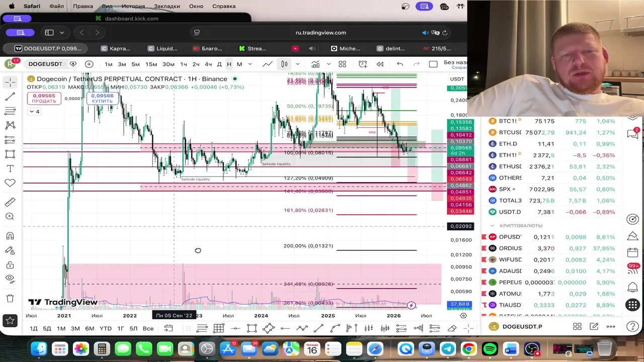Create an alert via clock icon

tap(363, 64)
